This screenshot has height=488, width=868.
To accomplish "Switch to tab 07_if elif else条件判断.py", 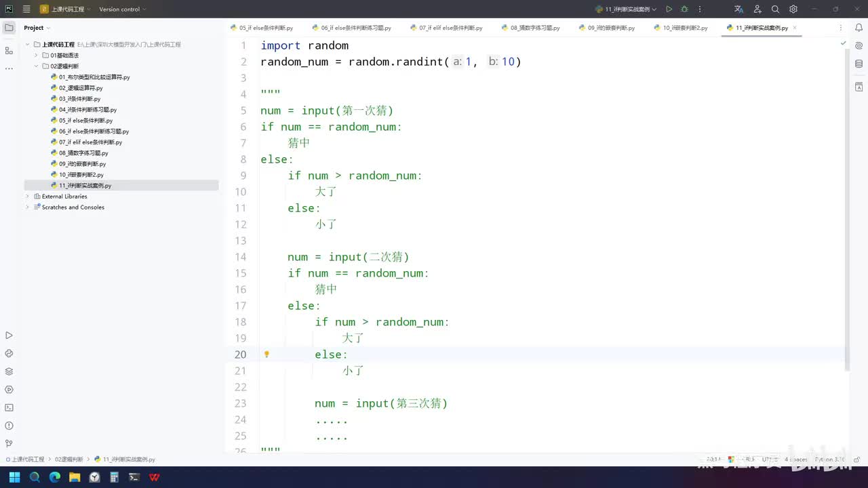I will tap(446, 28).
